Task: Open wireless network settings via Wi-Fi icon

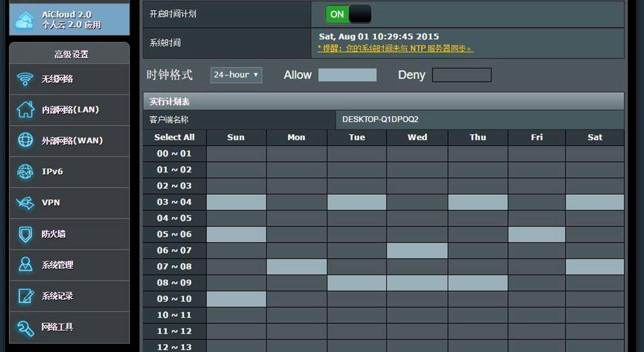Action: click(25, 79)
